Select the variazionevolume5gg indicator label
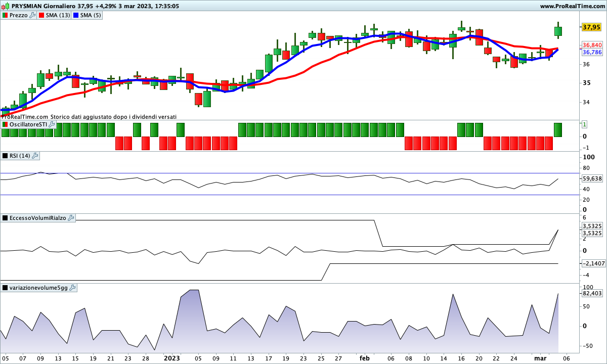This screenshot has height=364, width=607. pos(38,288)
